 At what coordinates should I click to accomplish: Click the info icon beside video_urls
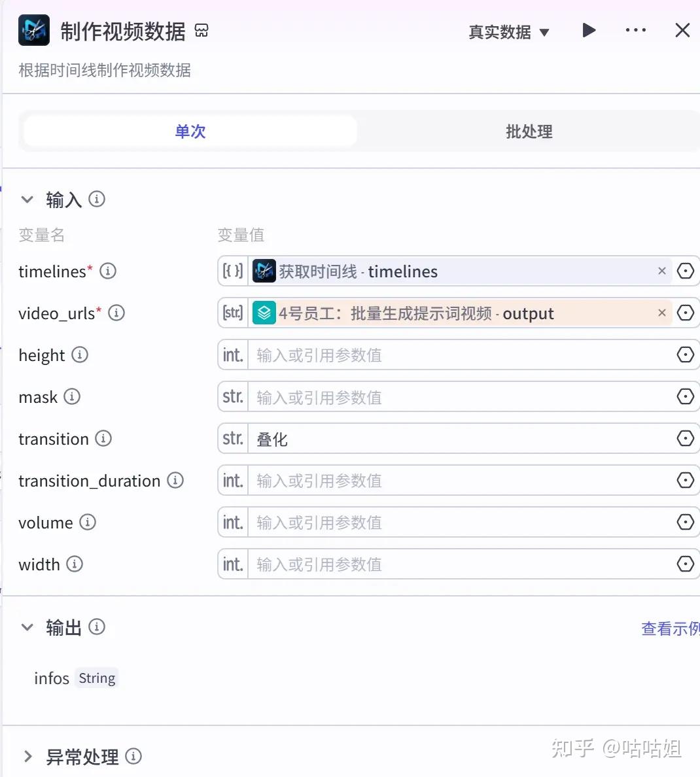tap(116, 313)
